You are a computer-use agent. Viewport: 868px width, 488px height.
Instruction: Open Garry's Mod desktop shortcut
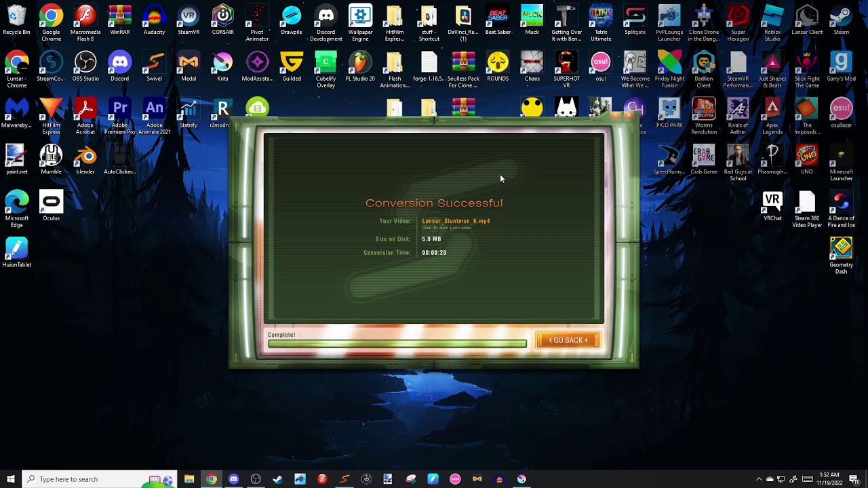click(841, 66)
